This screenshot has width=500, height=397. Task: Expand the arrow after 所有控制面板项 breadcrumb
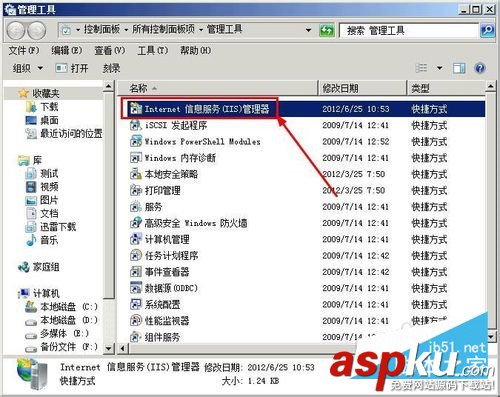point(201,30)
